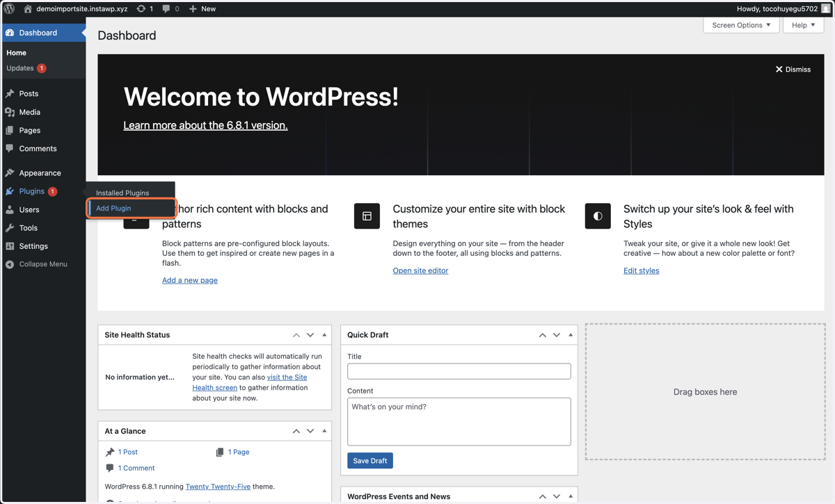Screen dimensions: 835x504
Task: Click the X icon beside Dismiss
Action: [779, 70]
